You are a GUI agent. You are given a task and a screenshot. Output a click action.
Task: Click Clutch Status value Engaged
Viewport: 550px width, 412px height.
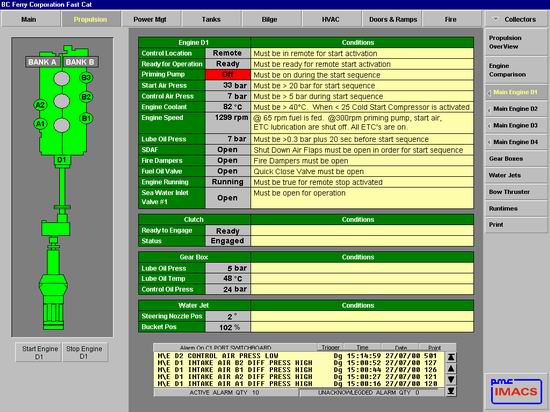point(228,241)
